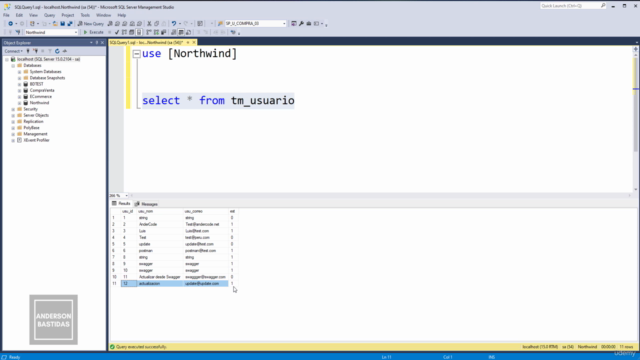Toggle the Object Explorer auto-hide pin
The width and height of the screenshot is (640, 360).
(97, 42)
